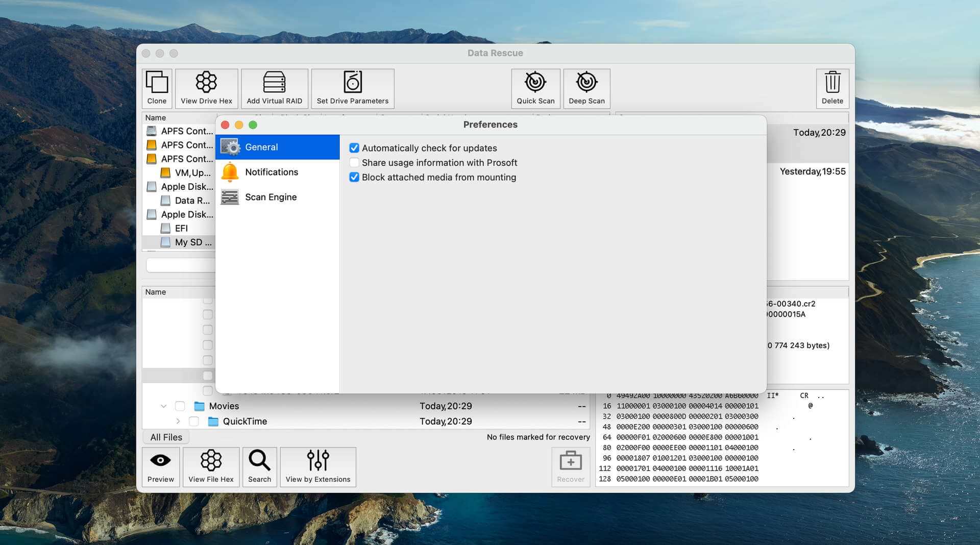
Task: Select General preferences gear icon
Action: (x=230, y=147)
